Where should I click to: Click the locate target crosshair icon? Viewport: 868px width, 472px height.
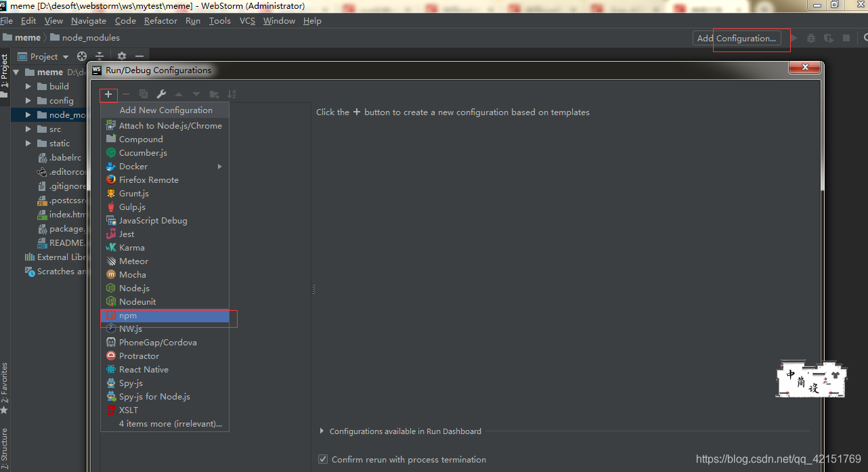[x=82, y=56]
